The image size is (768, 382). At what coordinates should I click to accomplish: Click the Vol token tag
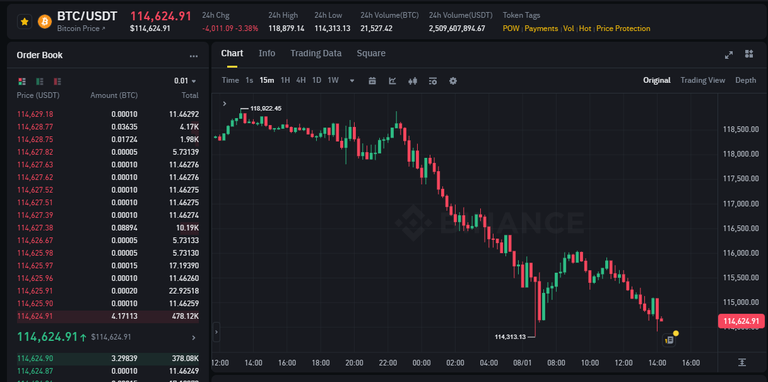pyautogui.click(x=568, y=28)
